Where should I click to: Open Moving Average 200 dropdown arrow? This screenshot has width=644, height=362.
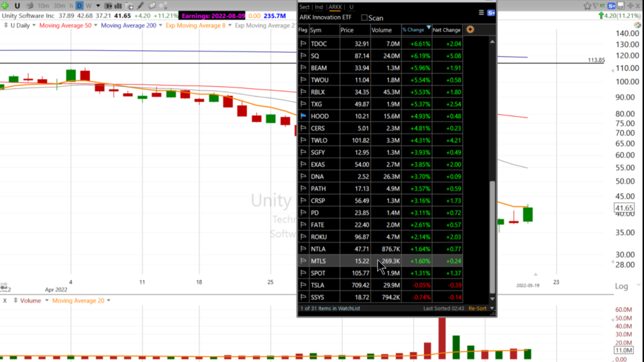click(160, 25)
